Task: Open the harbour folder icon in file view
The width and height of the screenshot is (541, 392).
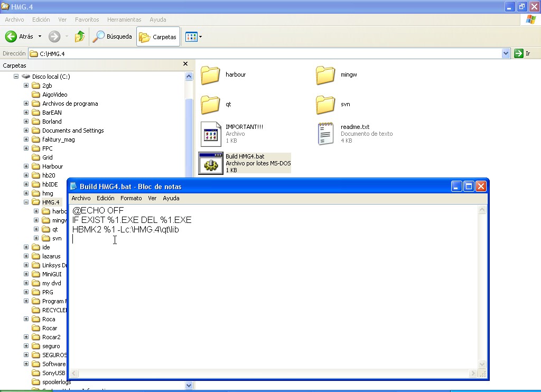Action: tap(210, 75)
